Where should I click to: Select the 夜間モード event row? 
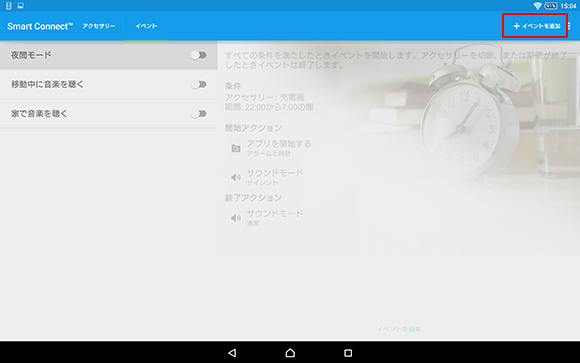pyautogui.click(x=108, y=55)
